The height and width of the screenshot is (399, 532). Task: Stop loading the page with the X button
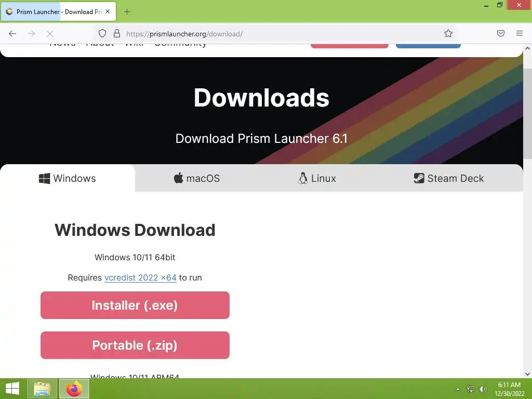point(50,34)
